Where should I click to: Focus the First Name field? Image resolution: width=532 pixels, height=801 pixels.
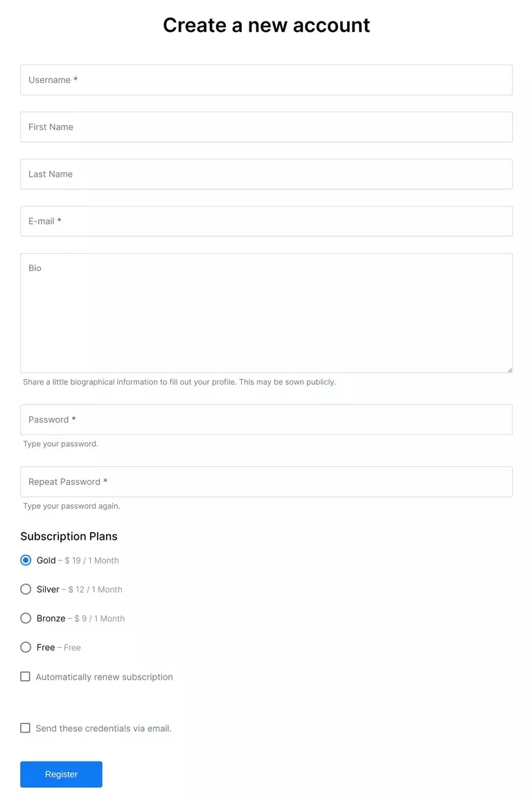[x=266, y=127]
